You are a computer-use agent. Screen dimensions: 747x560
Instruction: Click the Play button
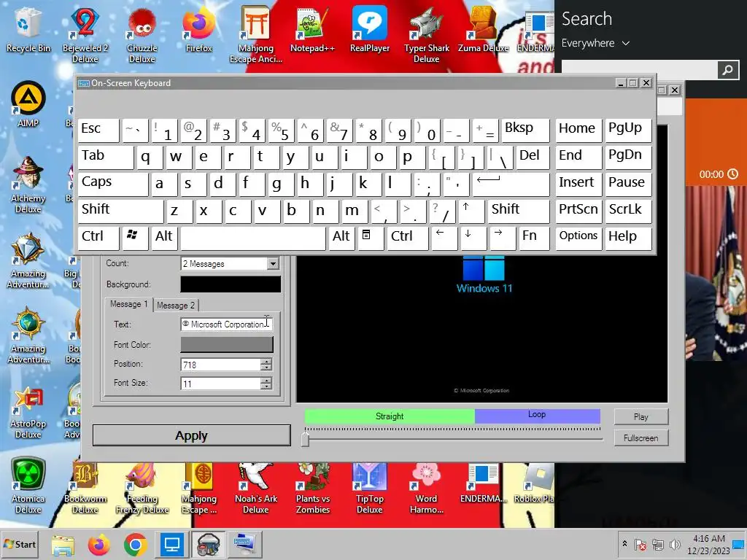click(x=640, y=416)
